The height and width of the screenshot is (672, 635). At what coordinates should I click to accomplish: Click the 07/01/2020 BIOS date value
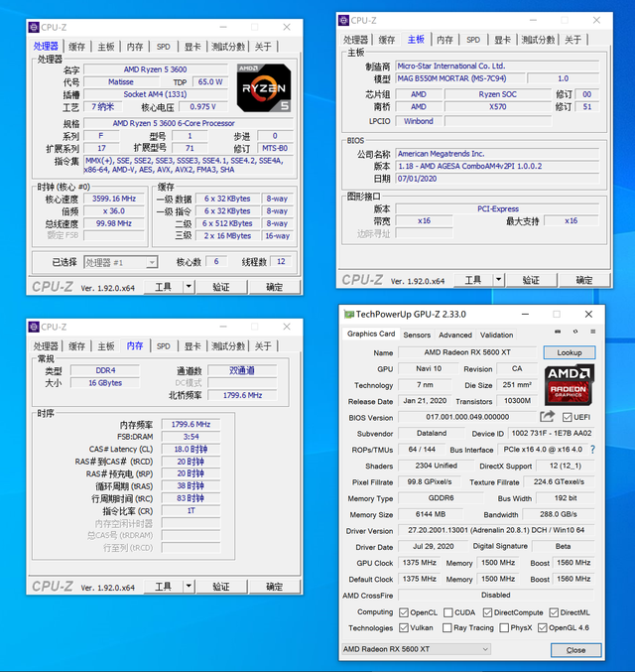[x=497, y=179]
